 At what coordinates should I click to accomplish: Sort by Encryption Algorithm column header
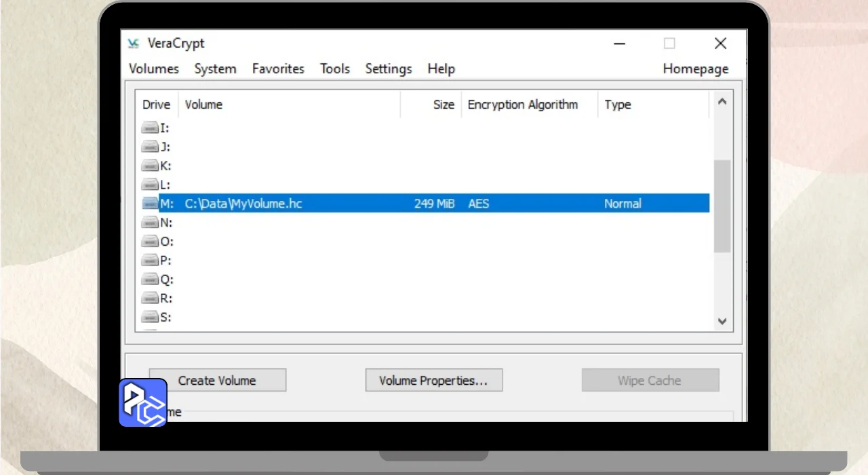[x=530, y=104]
